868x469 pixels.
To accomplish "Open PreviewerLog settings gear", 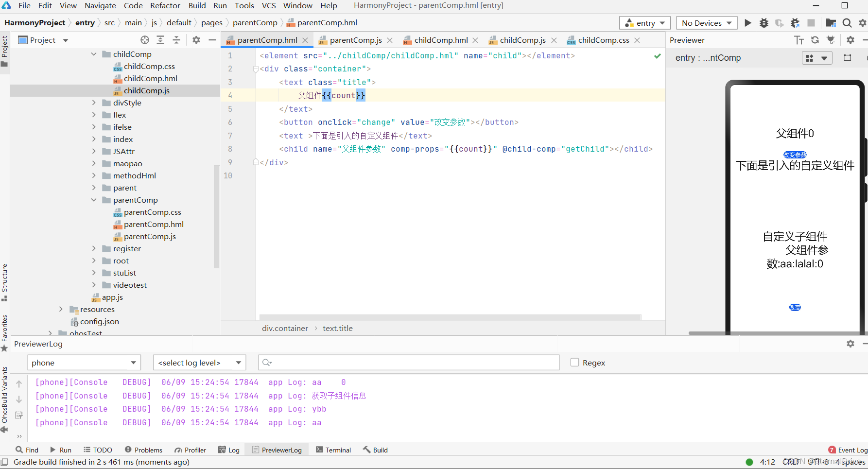I will pyautogui.click(x=851, y=344).
